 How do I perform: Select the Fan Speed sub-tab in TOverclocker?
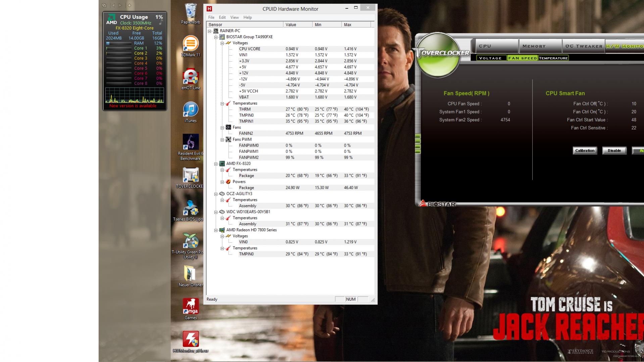[x=523, y=58]
